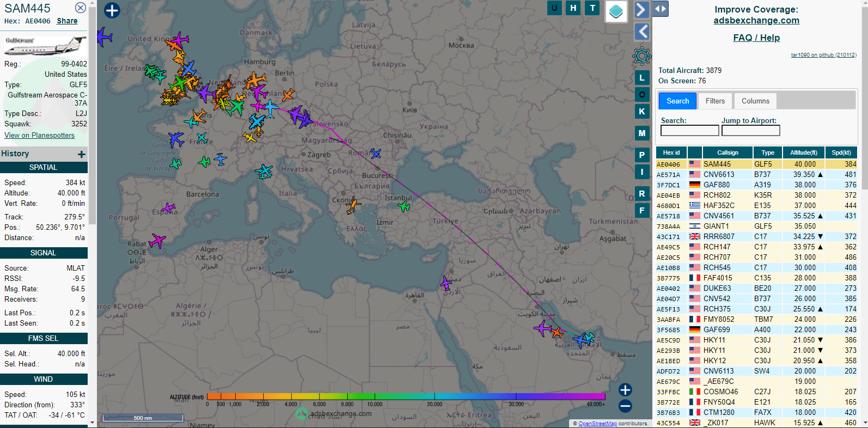Open the FAQ / Help link
Screen dimensions: 868x428
coord(756,38)
